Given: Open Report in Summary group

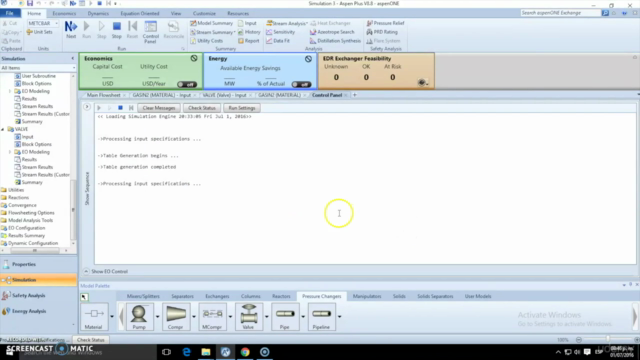Looking at the screenshot, I should coord(249,41).
